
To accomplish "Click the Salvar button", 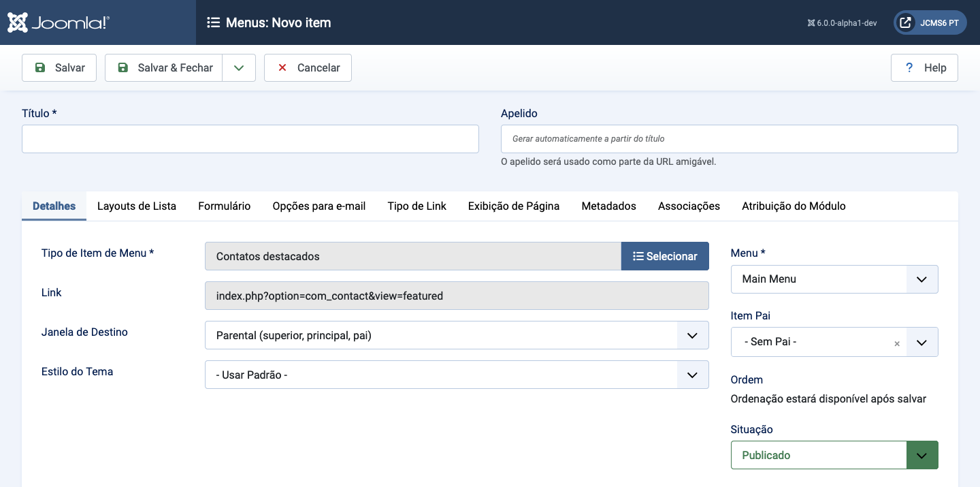I will (59, 68).
